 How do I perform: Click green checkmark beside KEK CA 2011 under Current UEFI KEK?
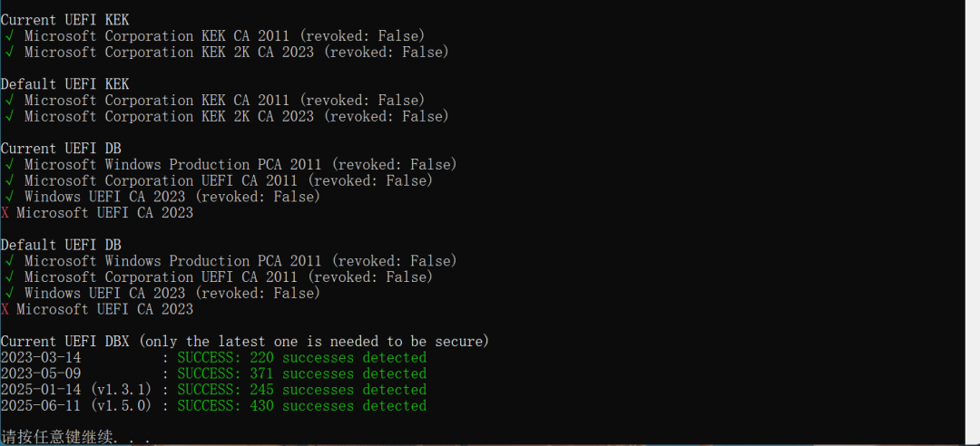pos(9,36)
